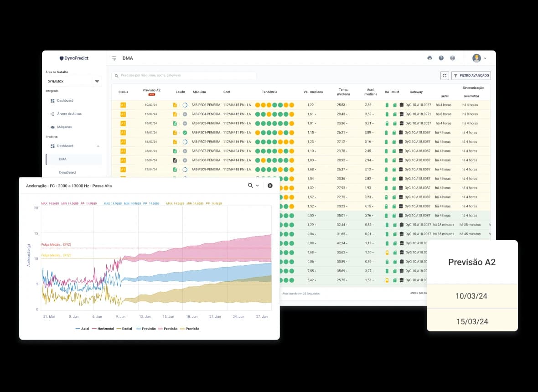Click the globe language icon
The image size is (538, 392).
tap(452, 58)
